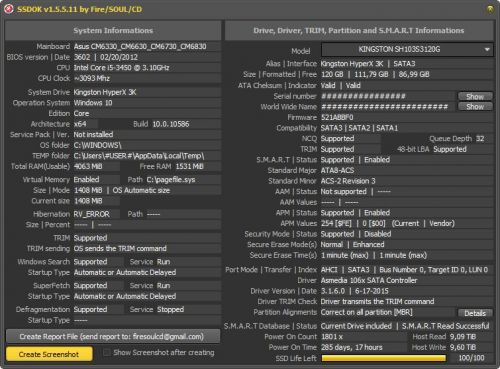Click Defragmentation Service value Stopped
Screen dimensions: 500x369
pos(170,309)
